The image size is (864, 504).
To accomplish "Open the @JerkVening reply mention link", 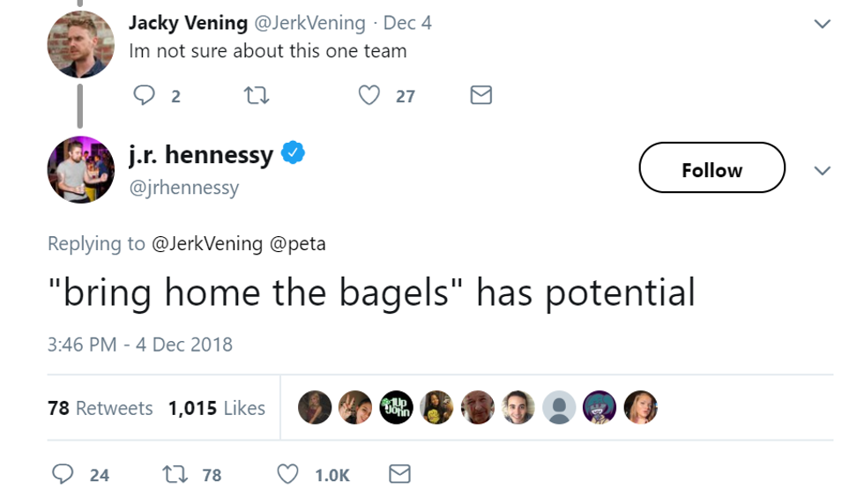I will 207,243.
